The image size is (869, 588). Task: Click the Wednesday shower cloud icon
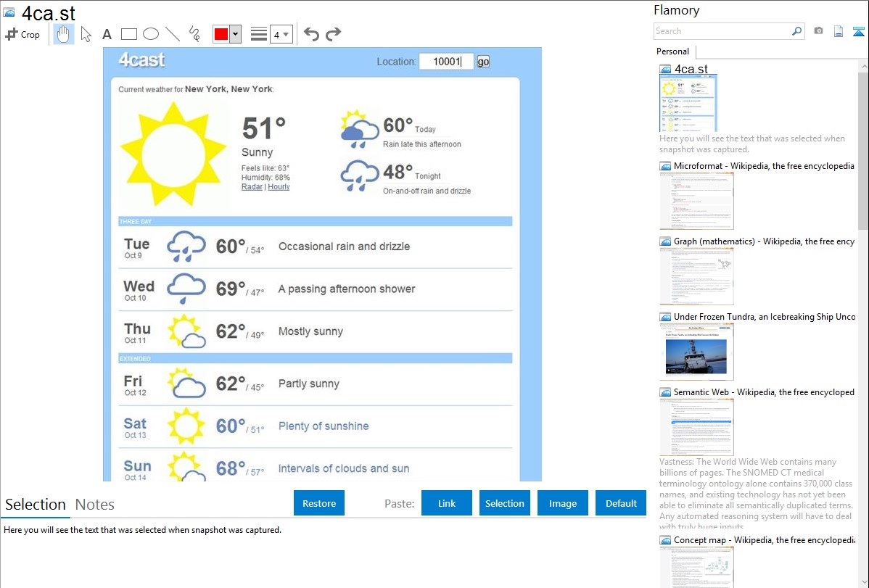pyautogui.click(x=186, y=288)
